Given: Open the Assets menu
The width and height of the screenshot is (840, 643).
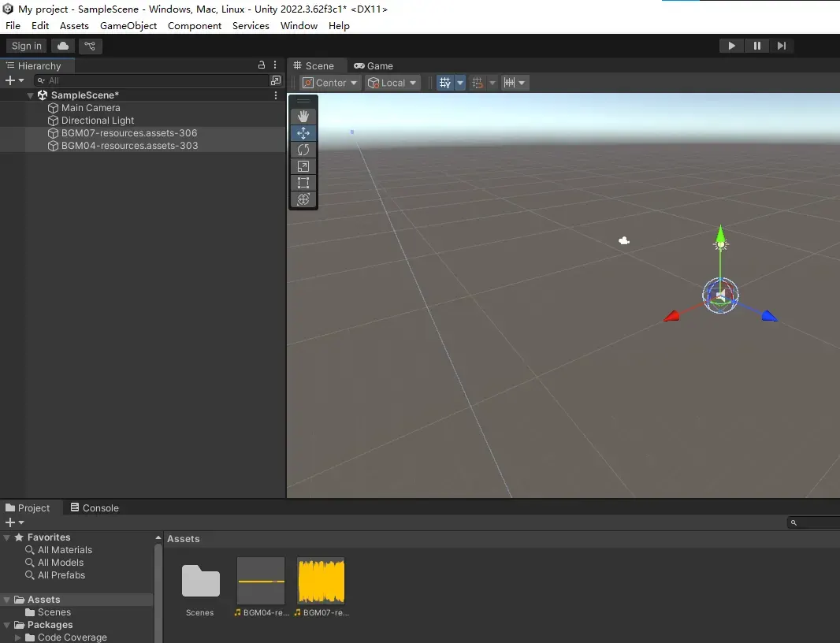Looking at the screenshot, I should pos(74,26).
